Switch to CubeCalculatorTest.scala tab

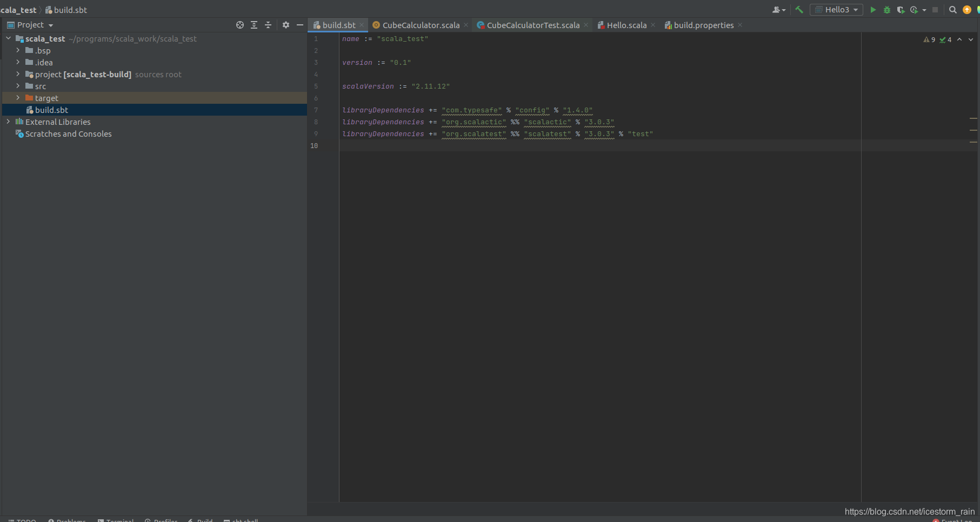point(532,25)
